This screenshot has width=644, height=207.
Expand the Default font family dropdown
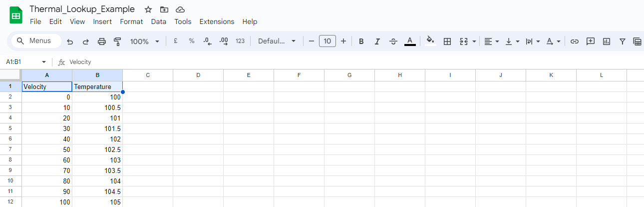coord(277,41)
